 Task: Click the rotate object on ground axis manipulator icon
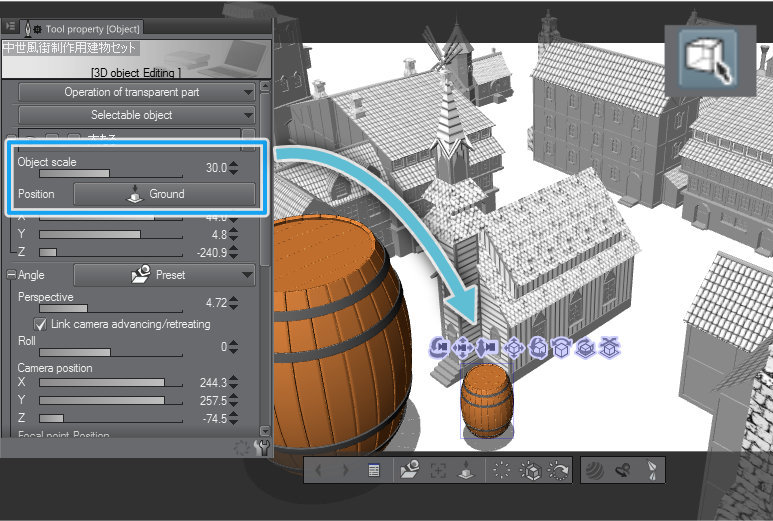(x=586, y=347)
